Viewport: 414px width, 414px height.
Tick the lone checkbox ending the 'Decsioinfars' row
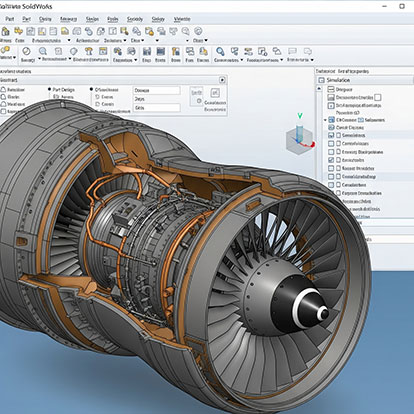[x=378, y=97]
